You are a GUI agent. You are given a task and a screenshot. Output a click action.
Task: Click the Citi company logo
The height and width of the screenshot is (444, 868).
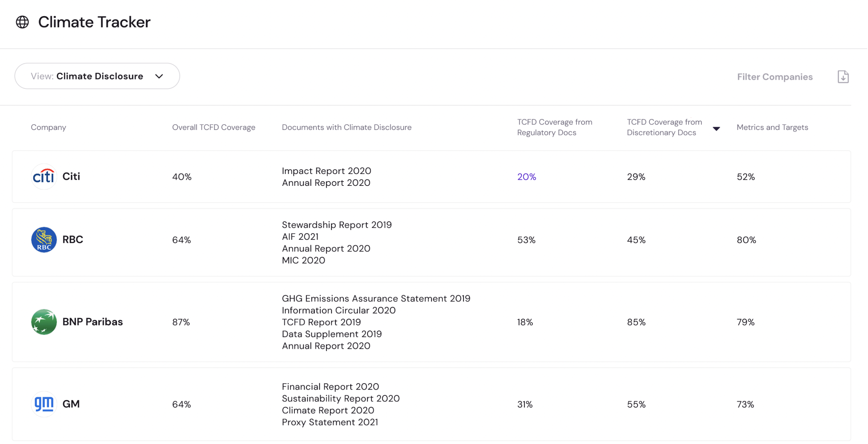pos(44,177)
